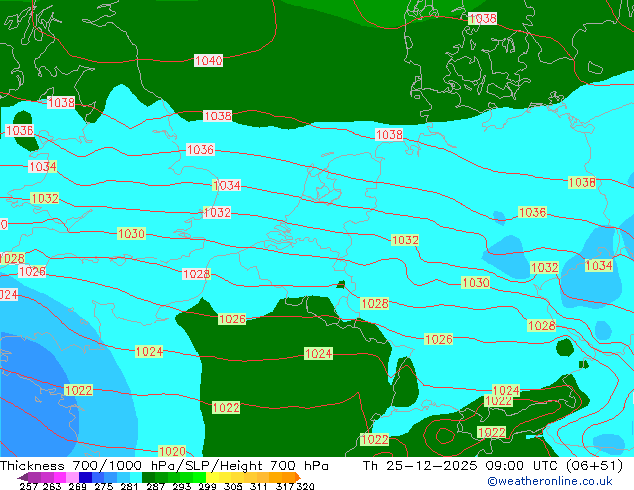Click the legend value 293

click(182, 486)
